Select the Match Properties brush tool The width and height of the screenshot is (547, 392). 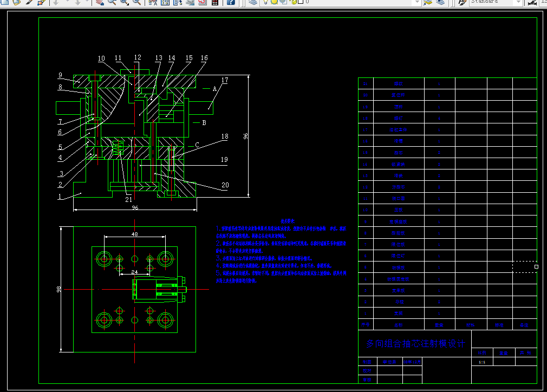[x=29, y=2]
